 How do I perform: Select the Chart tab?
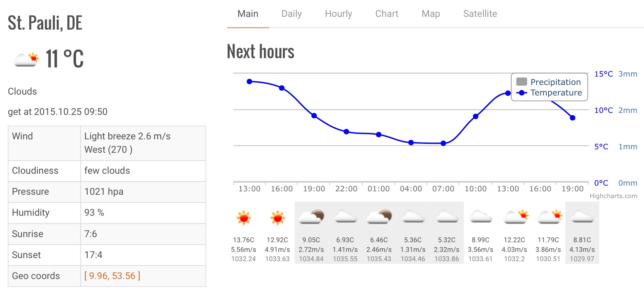[387, 14]
